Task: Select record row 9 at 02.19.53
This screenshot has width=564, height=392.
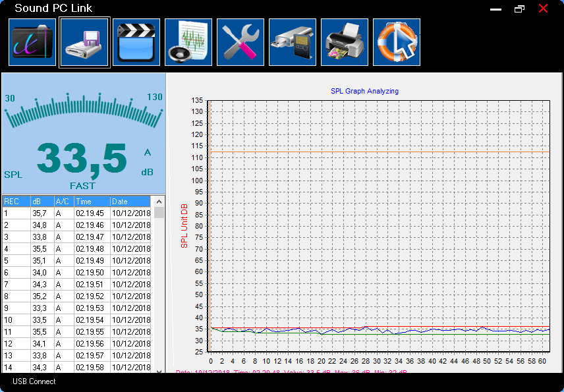Action: [76, 308]
